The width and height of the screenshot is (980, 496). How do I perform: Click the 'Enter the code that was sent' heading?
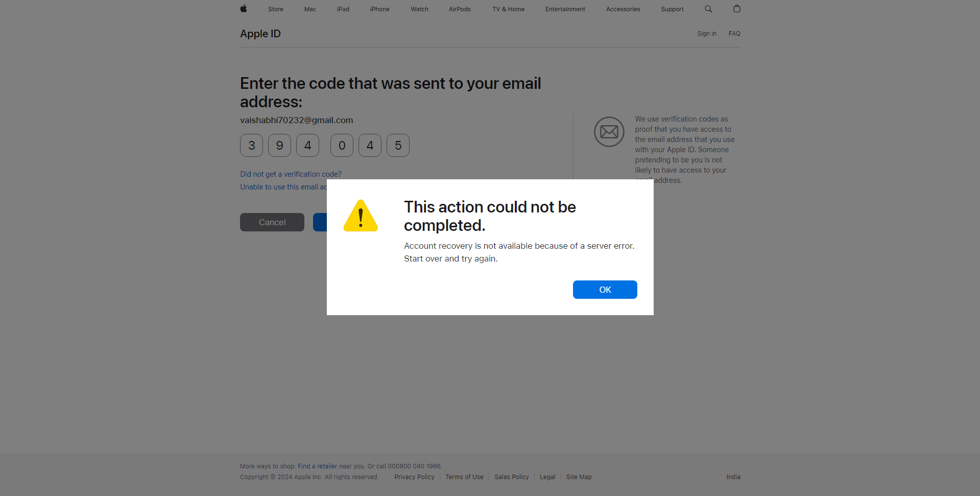[391, 92]
